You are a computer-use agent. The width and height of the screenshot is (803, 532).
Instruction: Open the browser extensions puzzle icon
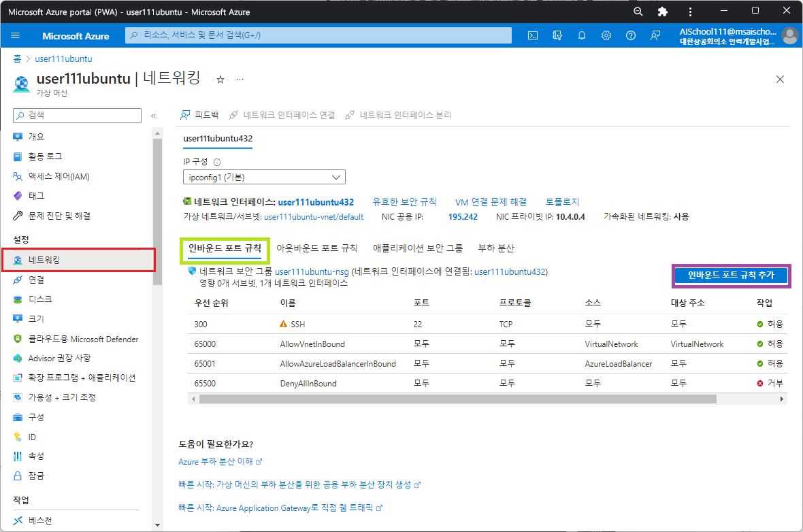pos(663,12)
